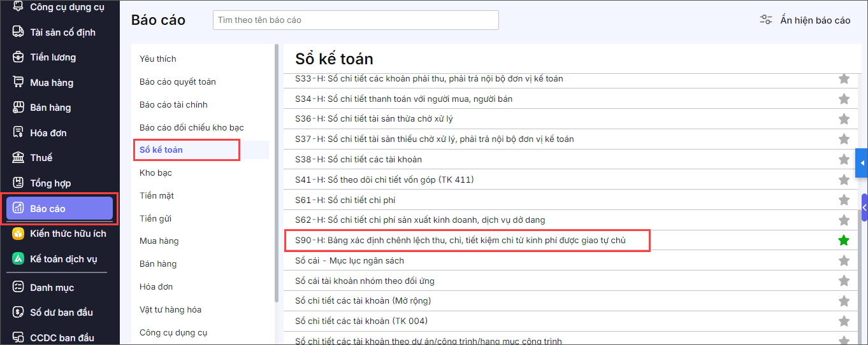Click the Ẩn hiện báo cáo settings icon
Screen dimensions: 868x345
766,20
